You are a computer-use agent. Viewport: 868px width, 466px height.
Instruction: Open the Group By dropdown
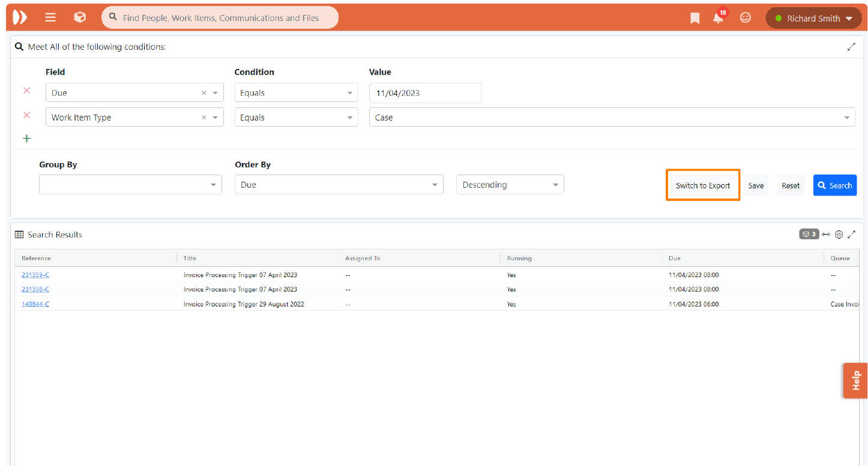[x=130, y=185]
